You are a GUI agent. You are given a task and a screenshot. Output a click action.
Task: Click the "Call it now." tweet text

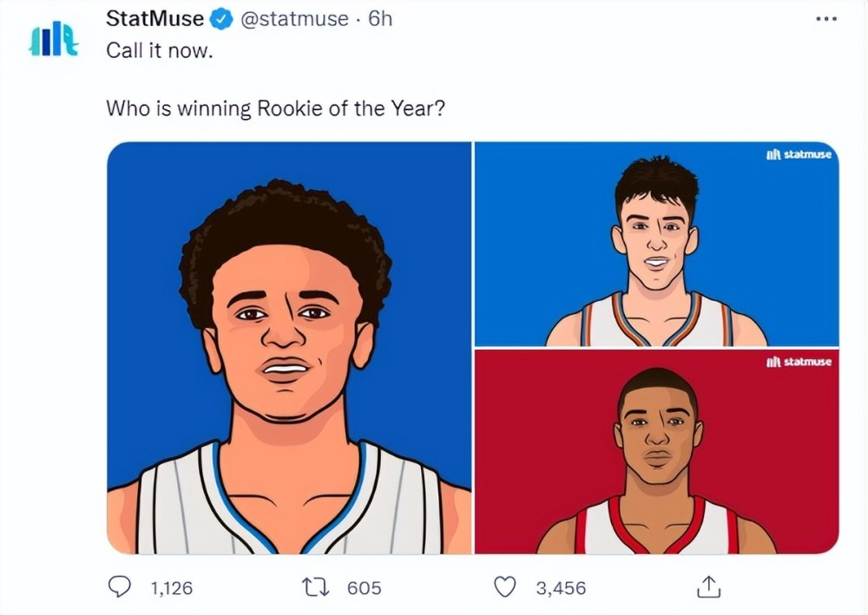(x=159, y=49)
